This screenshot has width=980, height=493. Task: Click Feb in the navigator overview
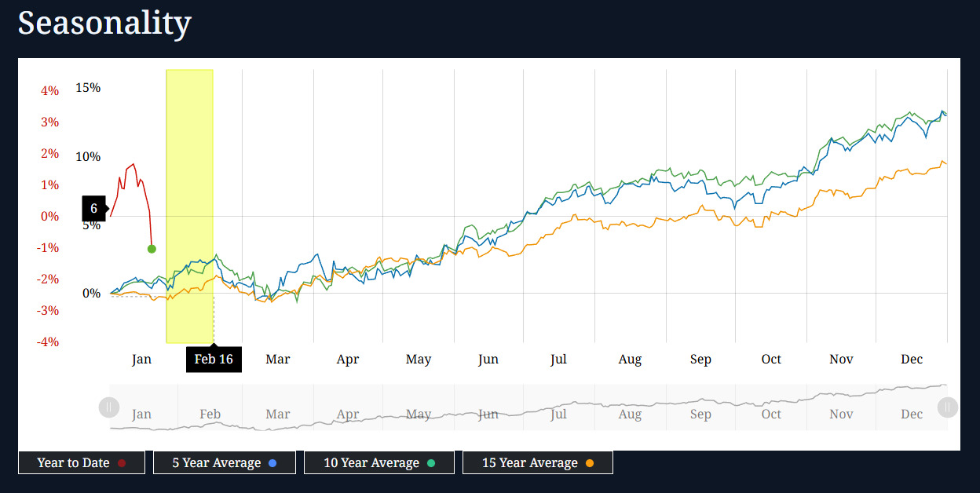coord(210,414)
